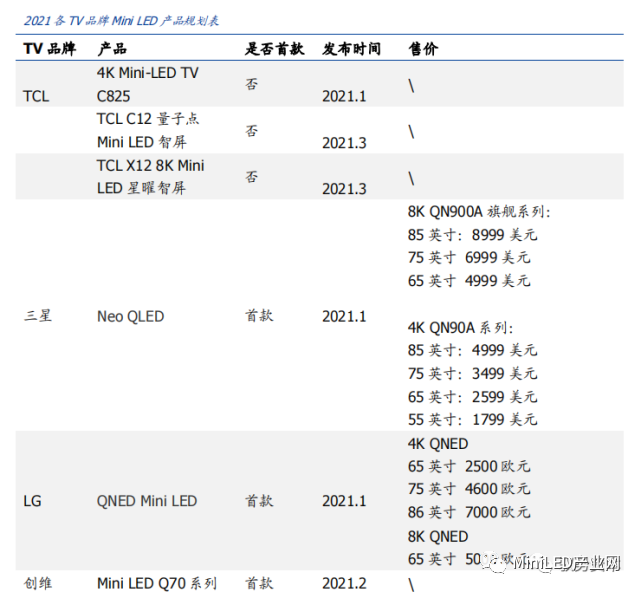Click '65 英寸 2500 欧元' price line
This screenshot has height=592, width=641.
point(469,466)
